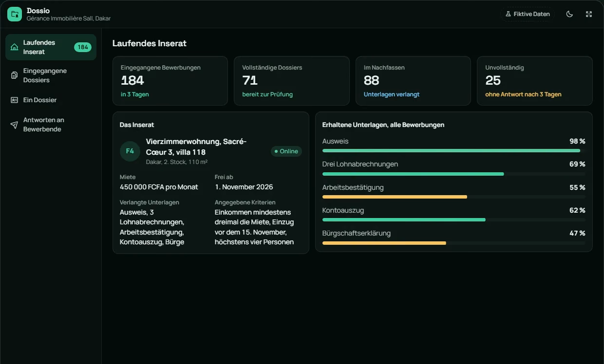Click the flask icon in Fiktive Daten
This screenshot has height=364, width=604.
[508, 14]
